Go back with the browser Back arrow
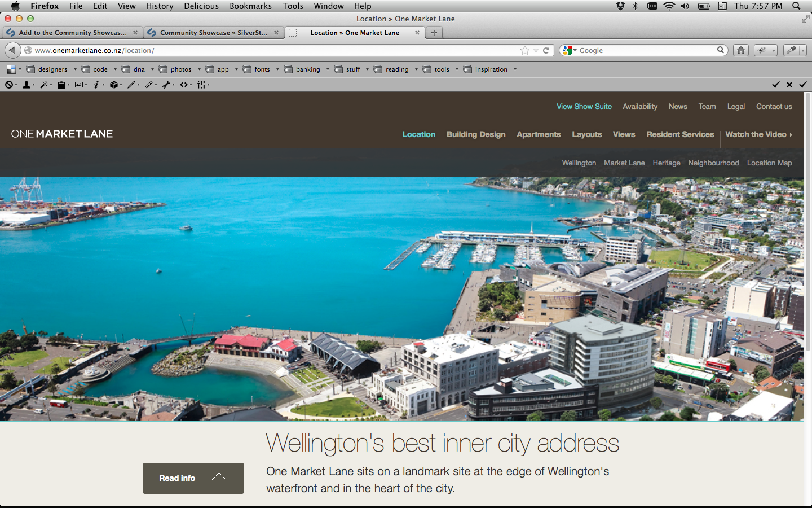 [x=12, y=50]
